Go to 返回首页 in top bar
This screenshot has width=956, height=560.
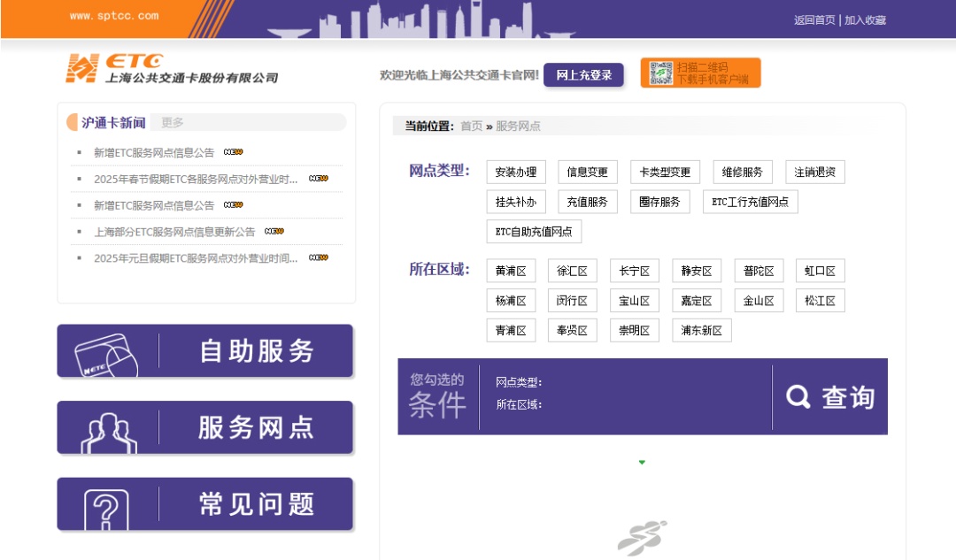[x=813, y=20]
